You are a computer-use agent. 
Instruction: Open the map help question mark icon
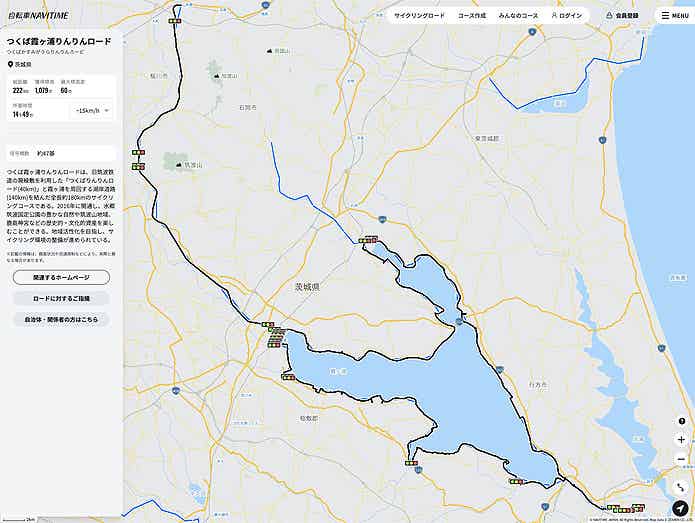(x=681, y=420)
